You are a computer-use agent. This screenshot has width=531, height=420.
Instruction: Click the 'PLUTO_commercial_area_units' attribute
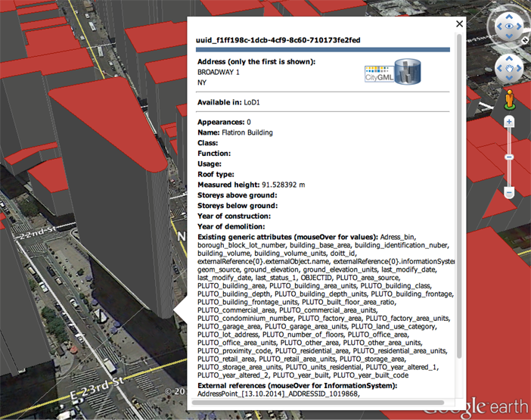point(328,310)
